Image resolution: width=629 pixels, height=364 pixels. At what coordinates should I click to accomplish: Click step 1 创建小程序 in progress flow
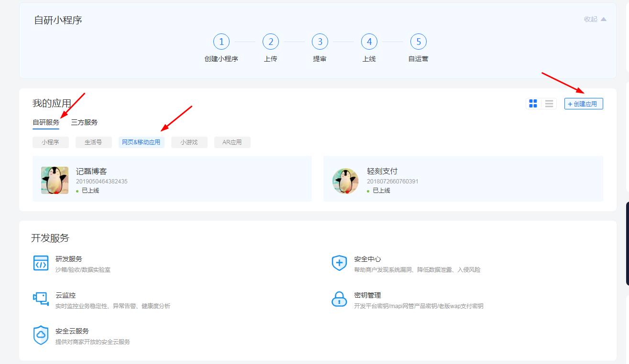pos(221,42)
